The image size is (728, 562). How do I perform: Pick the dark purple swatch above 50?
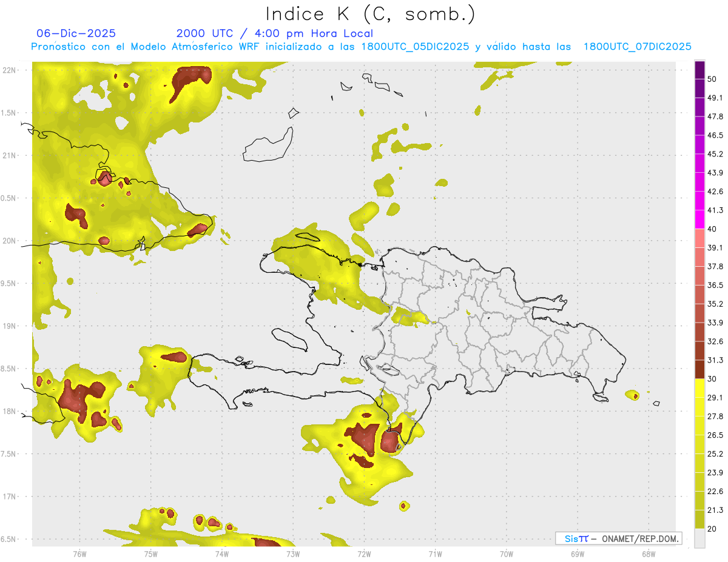pos(699,70)
